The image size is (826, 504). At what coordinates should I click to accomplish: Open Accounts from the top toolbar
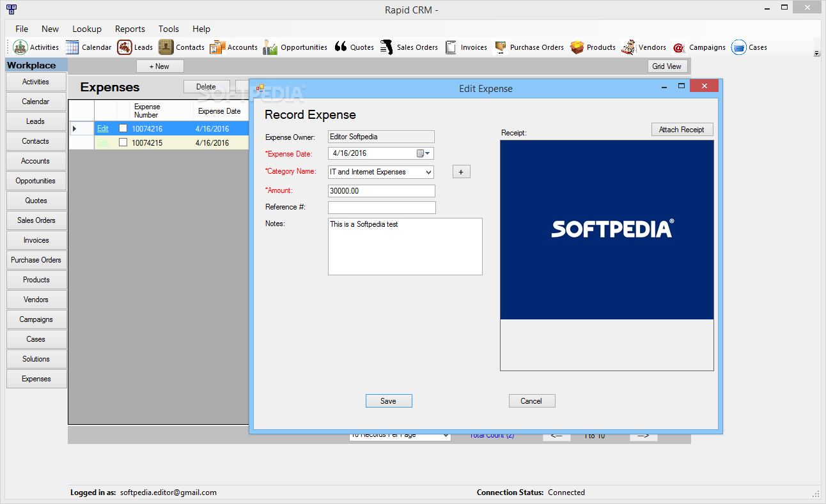(x=234, y=47)
